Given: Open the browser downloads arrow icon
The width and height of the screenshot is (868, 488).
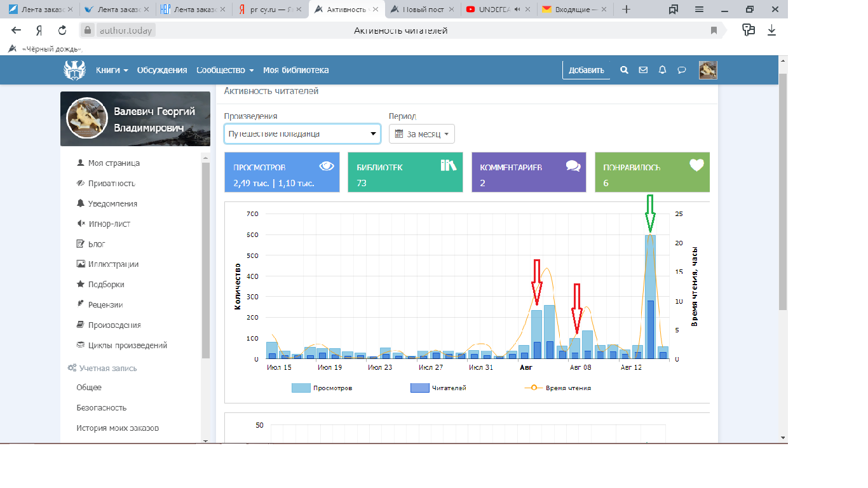Looking at the screenshot, I should click(771, 30).
